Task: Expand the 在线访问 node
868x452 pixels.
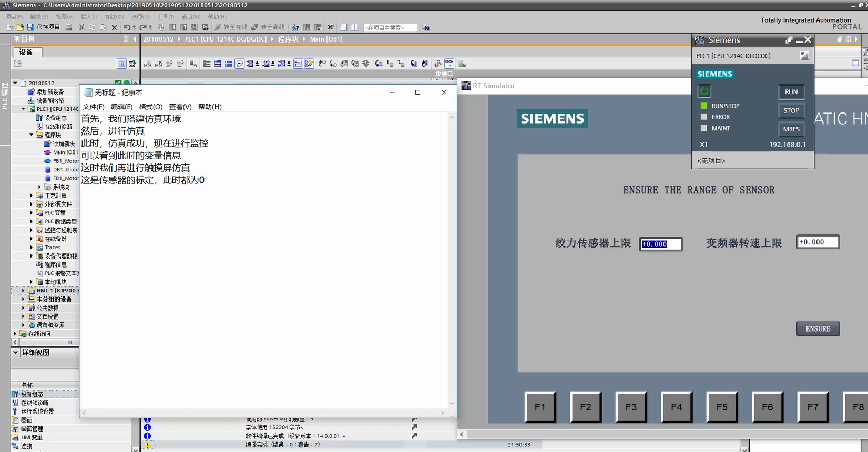Action: coord(15,333)
